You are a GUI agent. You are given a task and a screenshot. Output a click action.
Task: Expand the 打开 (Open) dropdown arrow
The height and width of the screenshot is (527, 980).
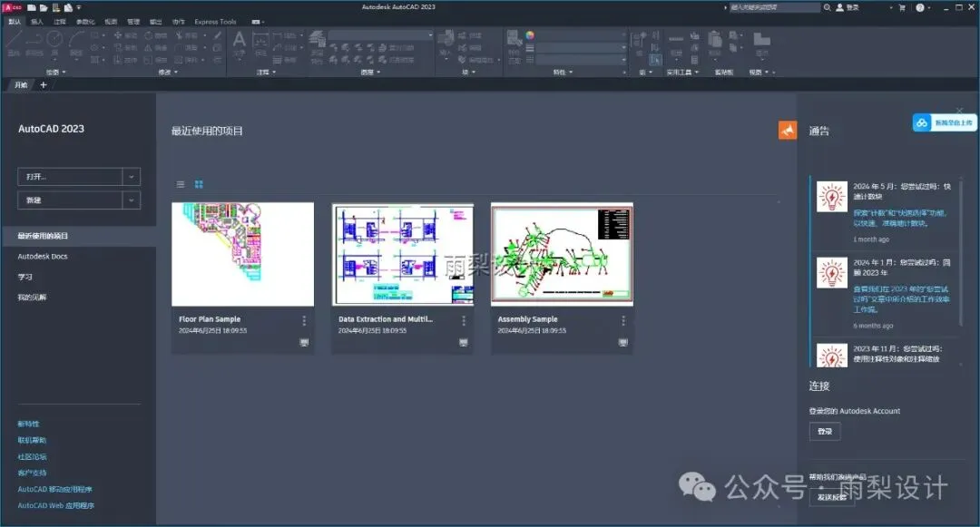click(x=132, y=177)
